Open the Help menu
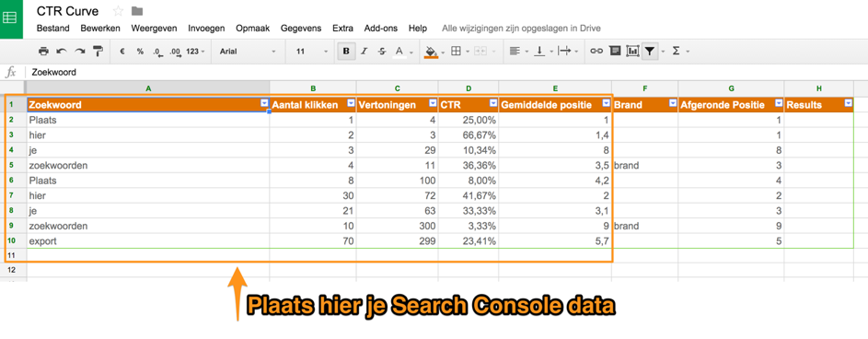Screen dimensions: 868x339 (418, 29)
